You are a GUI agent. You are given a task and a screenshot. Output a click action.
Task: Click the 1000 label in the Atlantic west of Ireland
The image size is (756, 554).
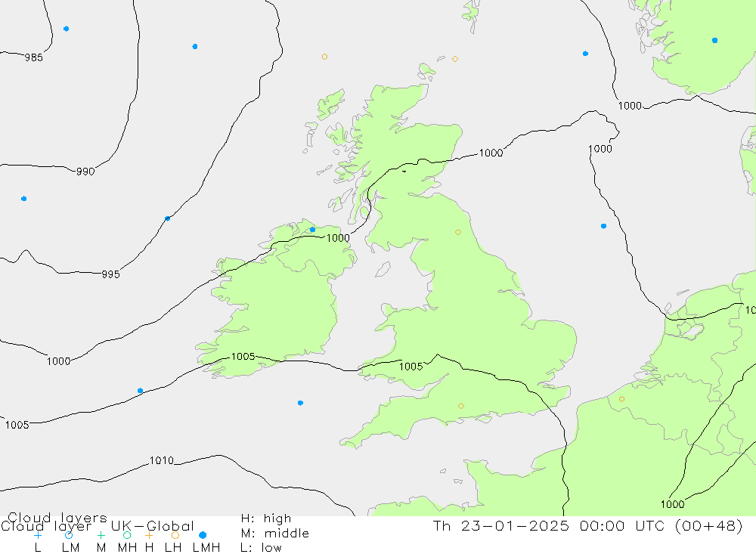pyautogui.click(x=58, y=361)
